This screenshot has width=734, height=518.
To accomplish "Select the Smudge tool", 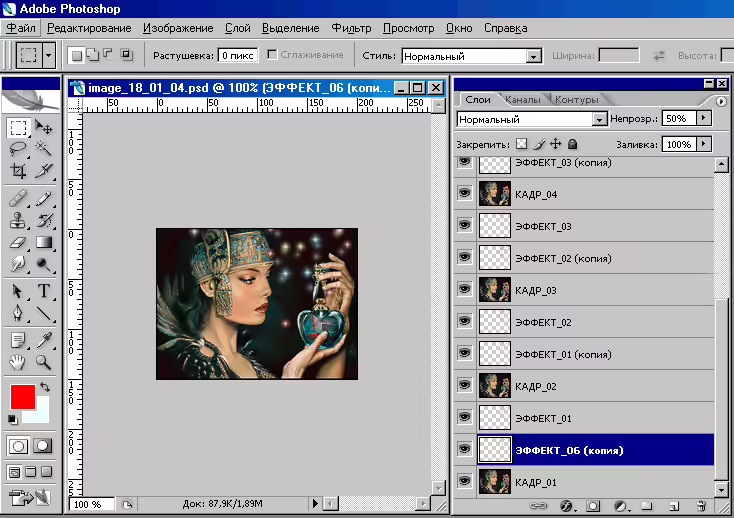I will 18,264.
